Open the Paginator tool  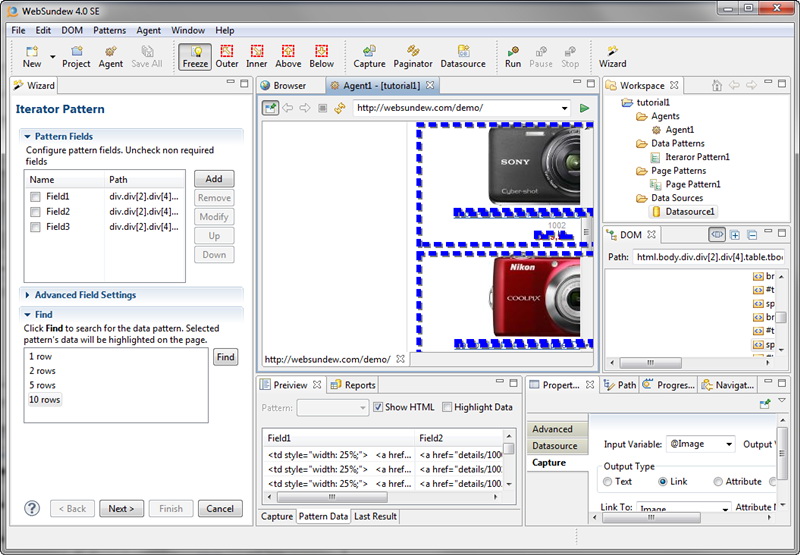[x=413, y=56]
